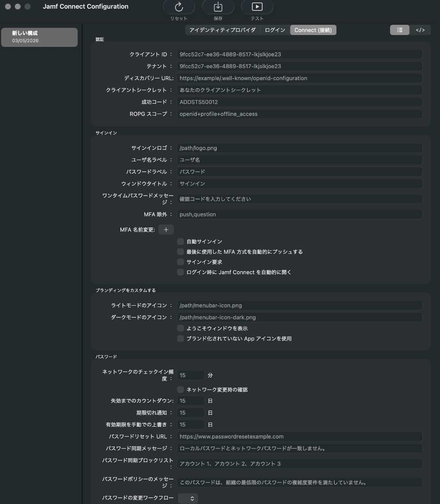Image resolution: width=440 pixels, height=504 pixels.
Task: Select the 成功コード input field
Action: 299,102
